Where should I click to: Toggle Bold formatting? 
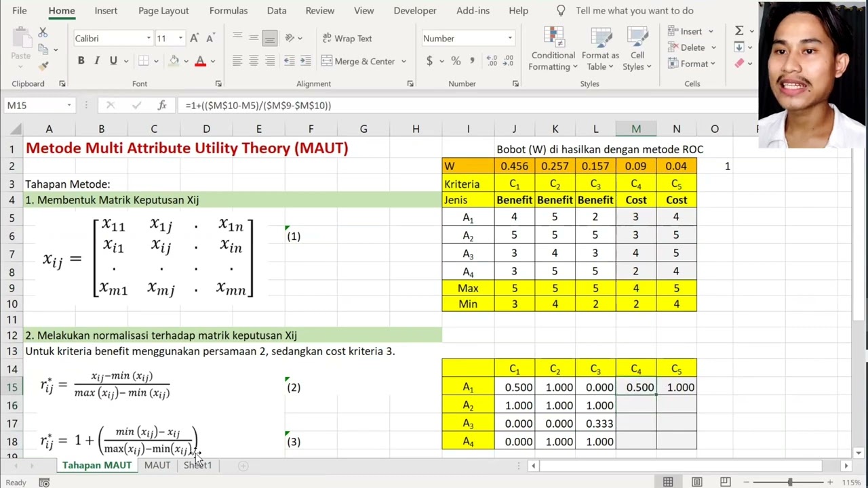pos(81,61)
